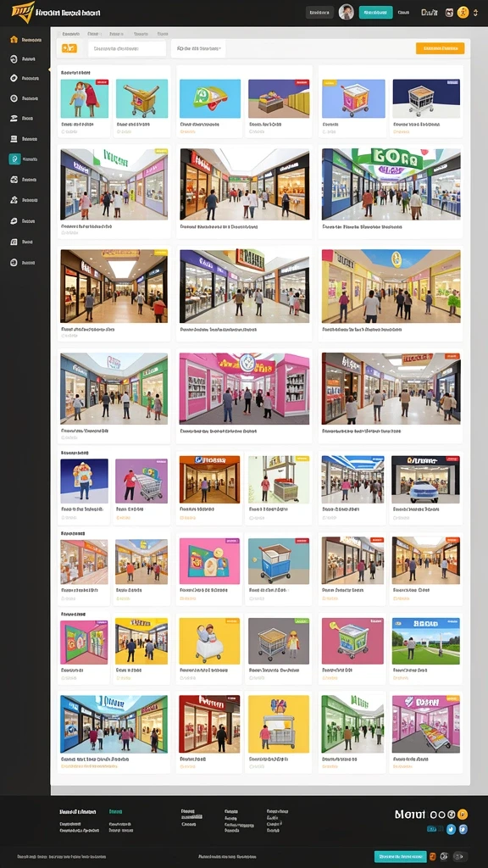This screenshot has height=868, width=488.
Task: Click the orange badge left of search field
Action: (69, 48)
